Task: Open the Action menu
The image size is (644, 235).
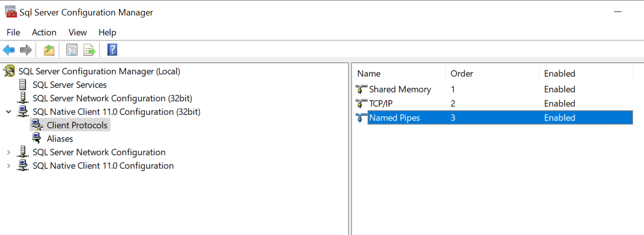Action: point(44,32)
